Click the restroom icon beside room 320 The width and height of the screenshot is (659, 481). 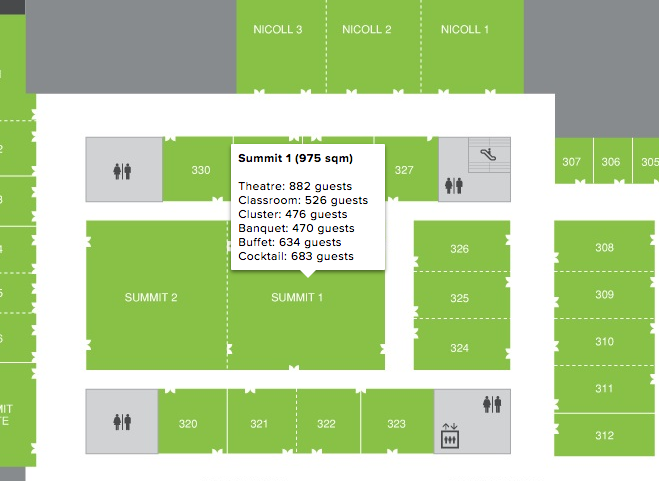(x=122, y=422)
